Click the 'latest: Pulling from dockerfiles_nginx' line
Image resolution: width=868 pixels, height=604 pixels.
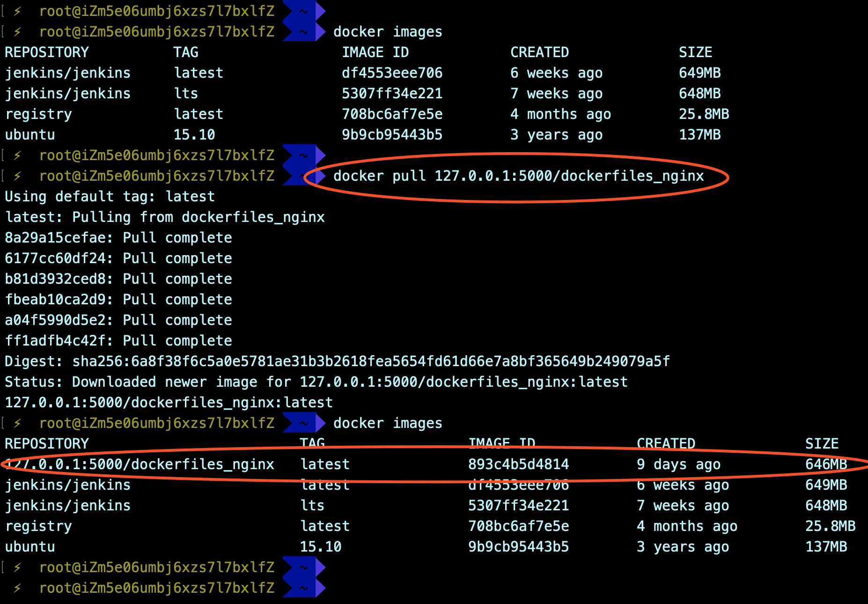click(x=165, y=217)
